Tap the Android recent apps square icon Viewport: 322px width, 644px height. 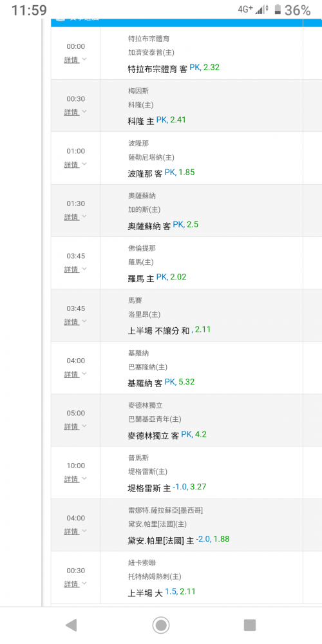coord(250,625)
